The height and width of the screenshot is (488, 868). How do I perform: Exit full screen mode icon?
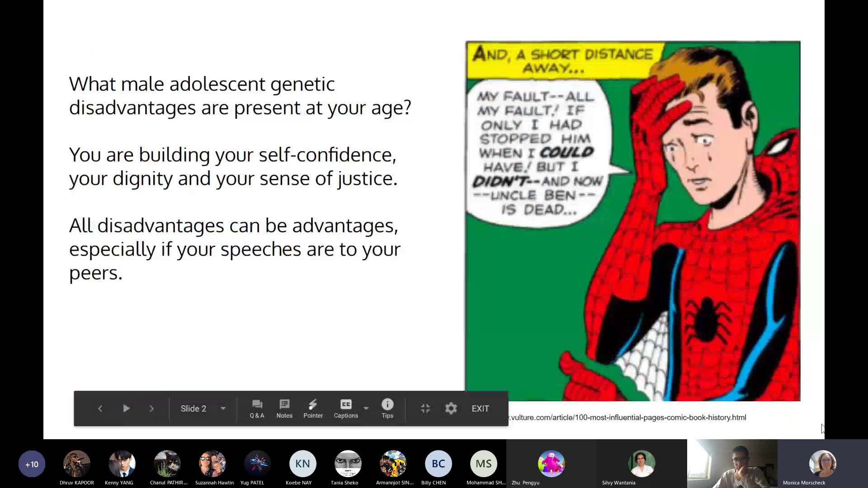click(x=425, y=408)
